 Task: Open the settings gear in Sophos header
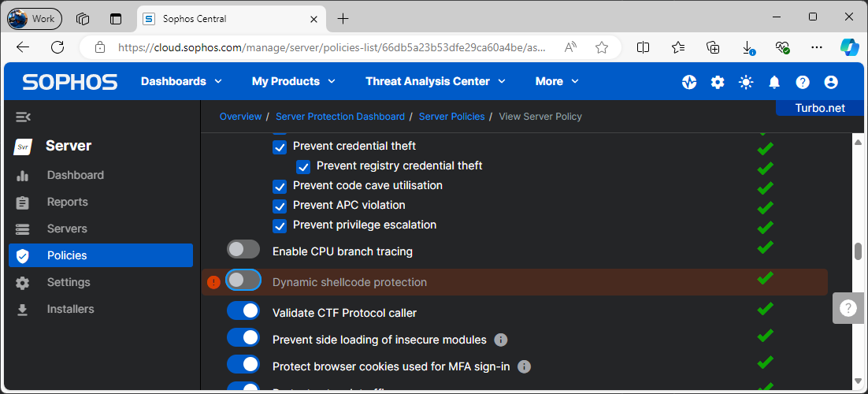tap(718, 82)
